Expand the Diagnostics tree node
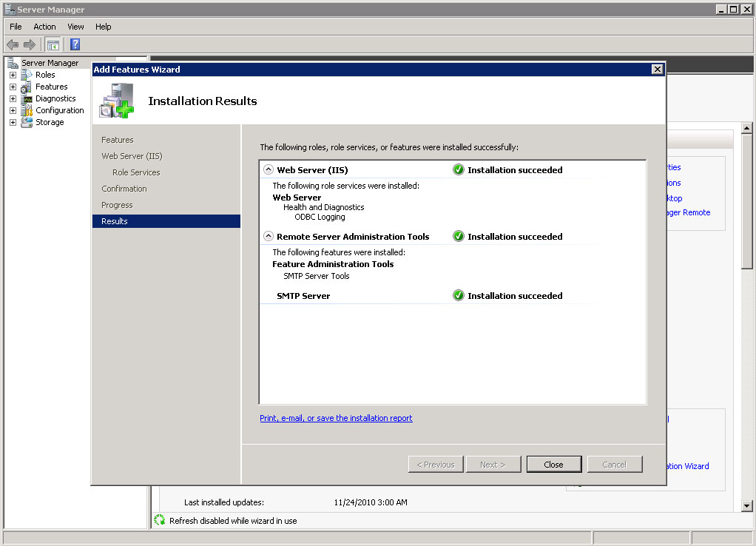Screen dimensions: 756x546 13,99
